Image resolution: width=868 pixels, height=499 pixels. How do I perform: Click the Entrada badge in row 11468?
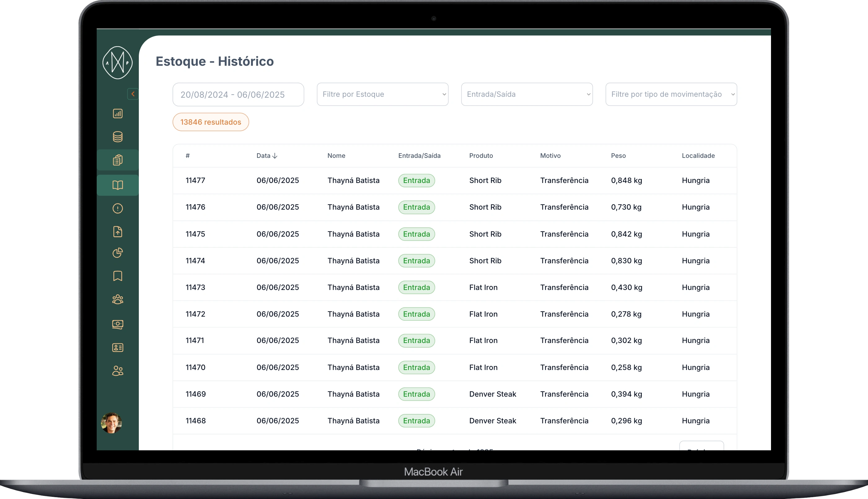[416, 421]
